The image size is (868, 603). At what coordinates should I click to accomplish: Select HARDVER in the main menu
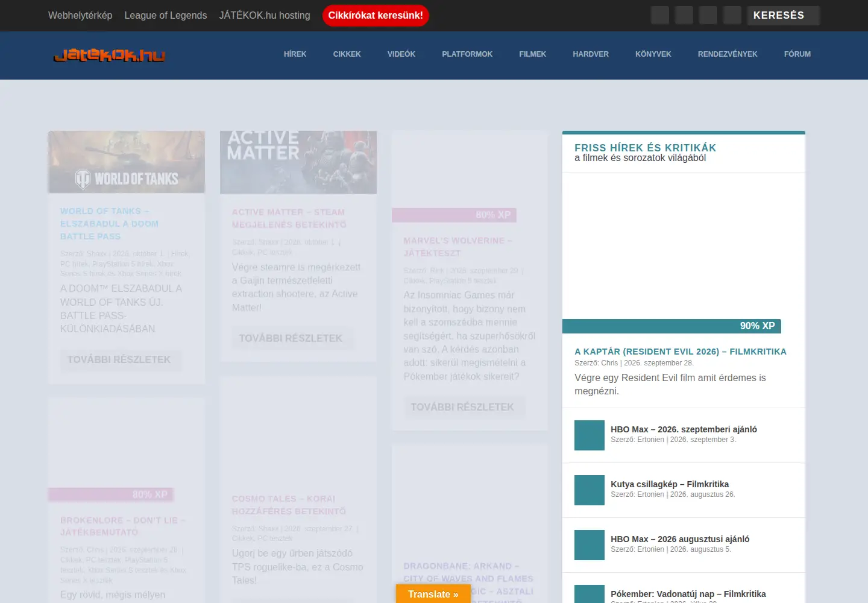(591, 54)
